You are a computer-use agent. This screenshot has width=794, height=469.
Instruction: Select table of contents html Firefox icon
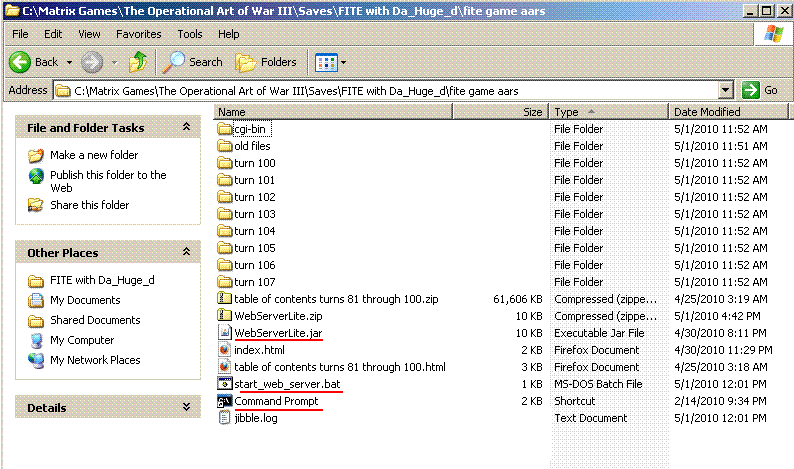[x=224, y=367]
